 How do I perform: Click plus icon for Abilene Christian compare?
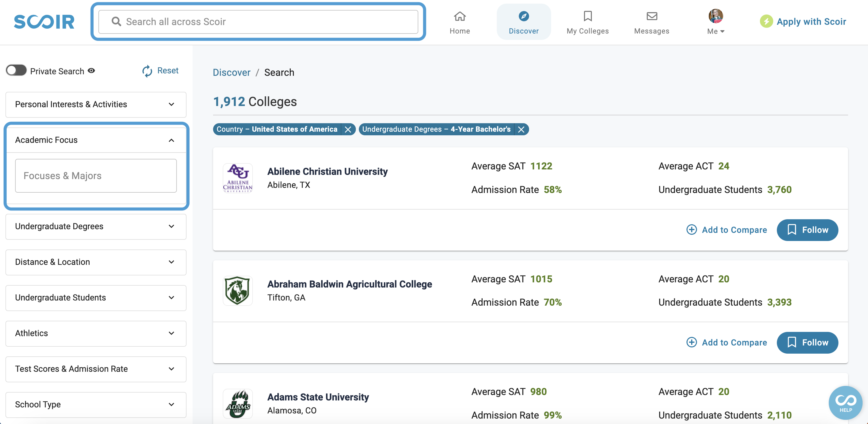(x=691, y=230)
